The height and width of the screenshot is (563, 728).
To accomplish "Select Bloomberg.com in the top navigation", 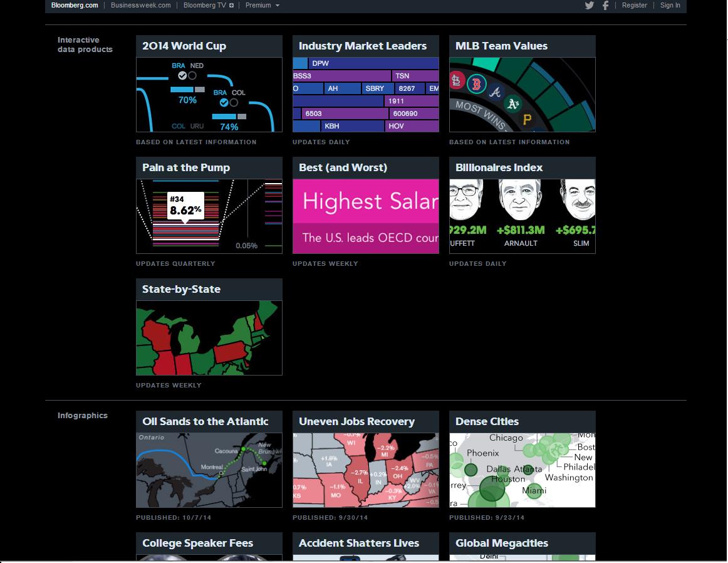I will tap(75, 5).
